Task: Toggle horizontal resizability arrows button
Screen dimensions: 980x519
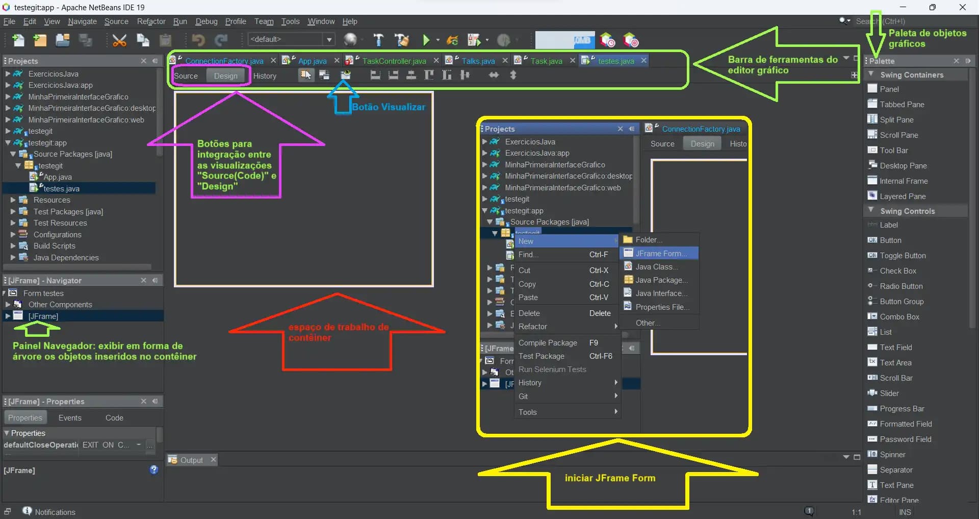Action: click(x=494, y=75)
